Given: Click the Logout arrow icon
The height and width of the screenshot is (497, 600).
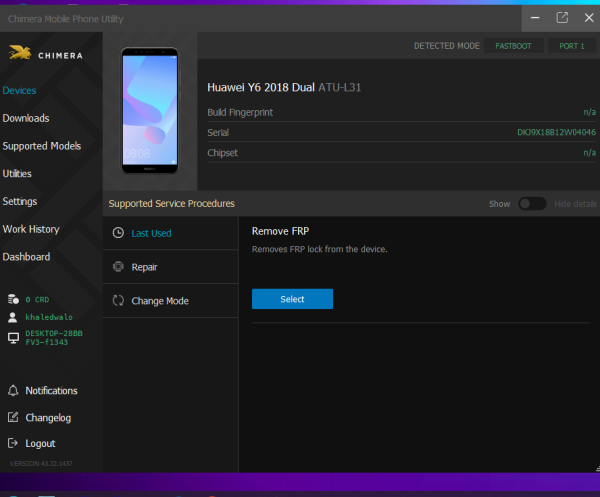Looking at the screenshot, I should 13,443.
